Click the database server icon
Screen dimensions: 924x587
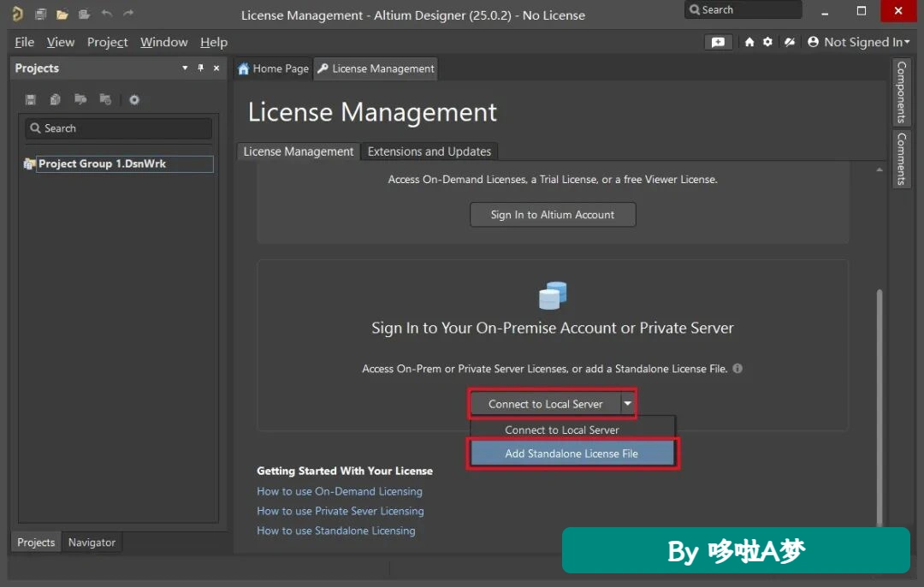pyautogui.click(x=553, y=295)
